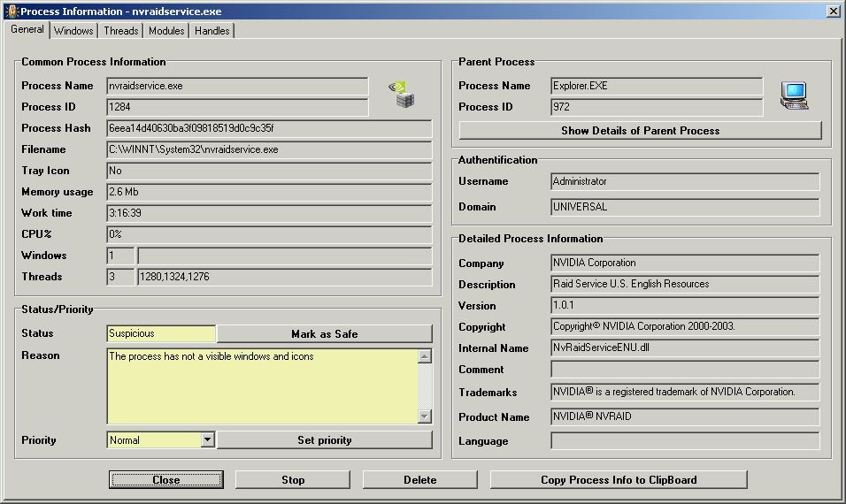Click the empty Windows titles field
Viewport: 846px width, 504px height.
285,255
